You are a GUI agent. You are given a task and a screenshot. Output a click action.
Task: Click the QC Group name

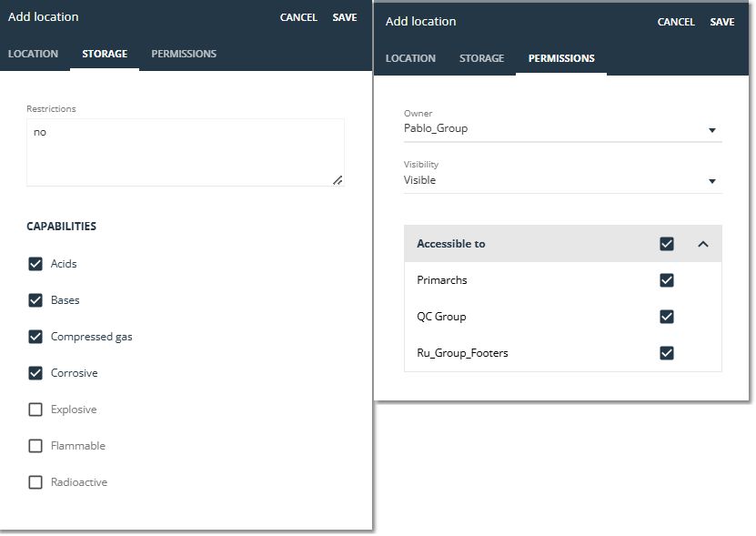click(x=441, y=317)
